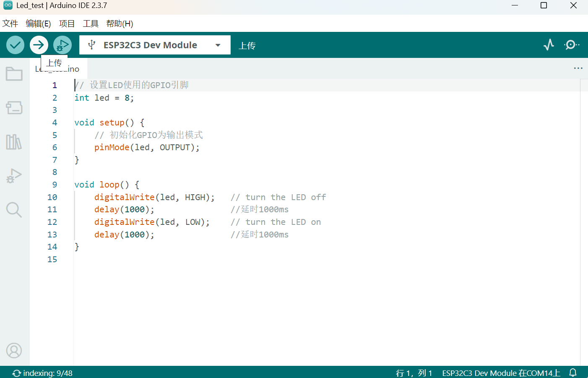Select the Led_test.ino editor tab
The width and height of the screenshot is (588, 378).
point(58,69)
